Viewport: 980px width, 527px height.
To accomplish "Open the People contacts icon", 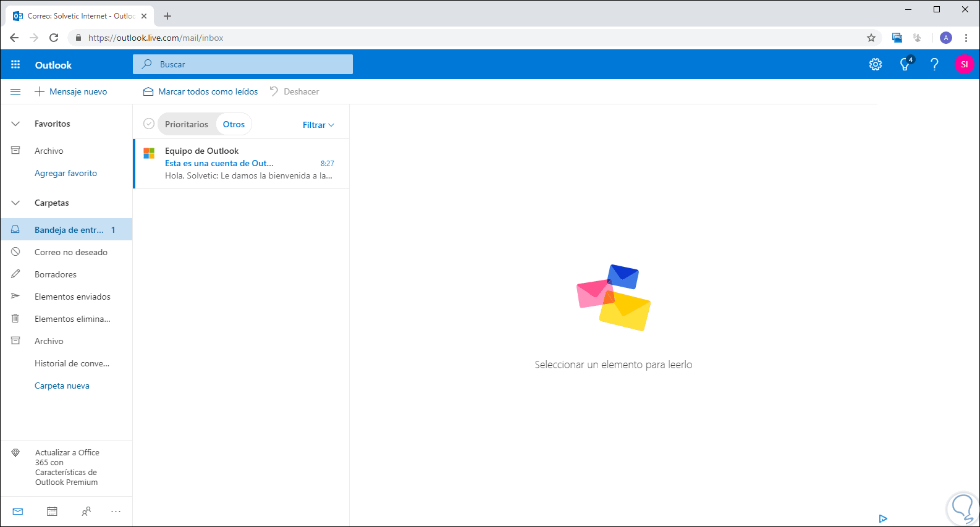I will point(87,512).
